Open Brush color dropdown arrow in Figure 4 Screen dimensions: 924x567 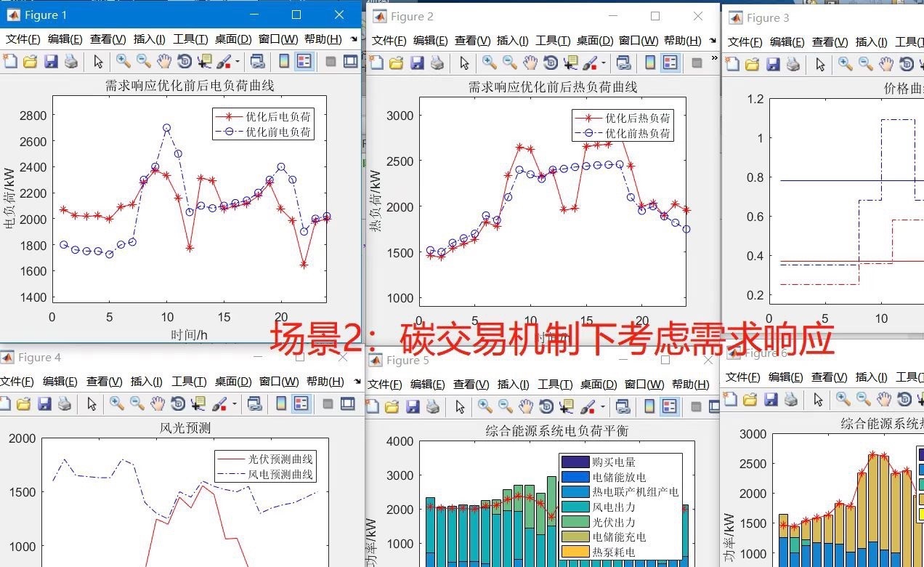(x=233, y=403)
